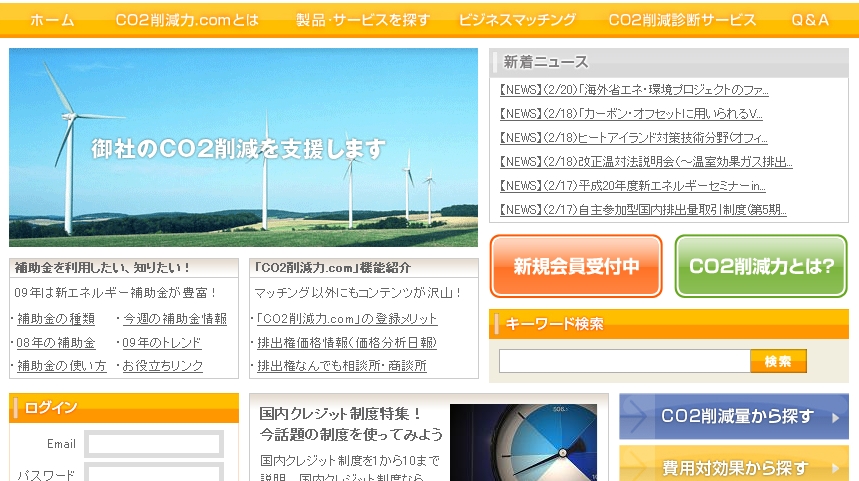Read the 2/18 ヒートアイランド対策技術分野 news
The height and width of the screenshot is (481, 859).
point(633,138)
